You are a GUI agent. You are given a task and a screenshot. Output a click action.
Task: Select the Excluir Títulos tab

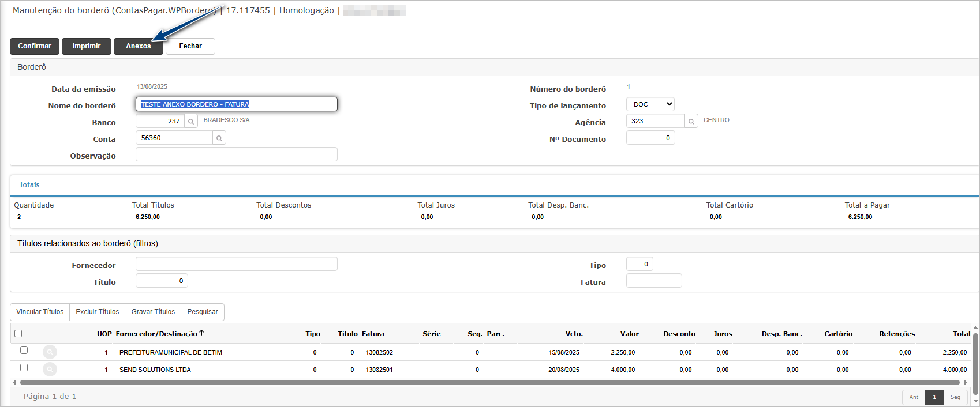point(98,312)
